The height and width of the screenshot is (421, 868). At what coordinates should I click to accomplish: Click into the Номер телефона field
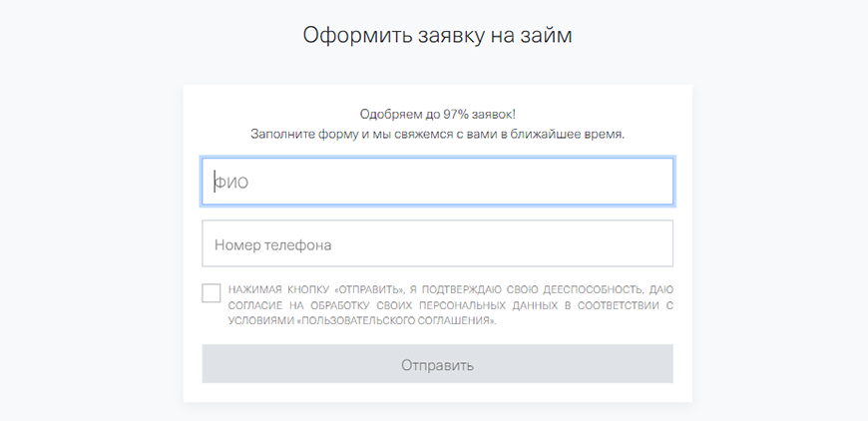pos(437,244)
